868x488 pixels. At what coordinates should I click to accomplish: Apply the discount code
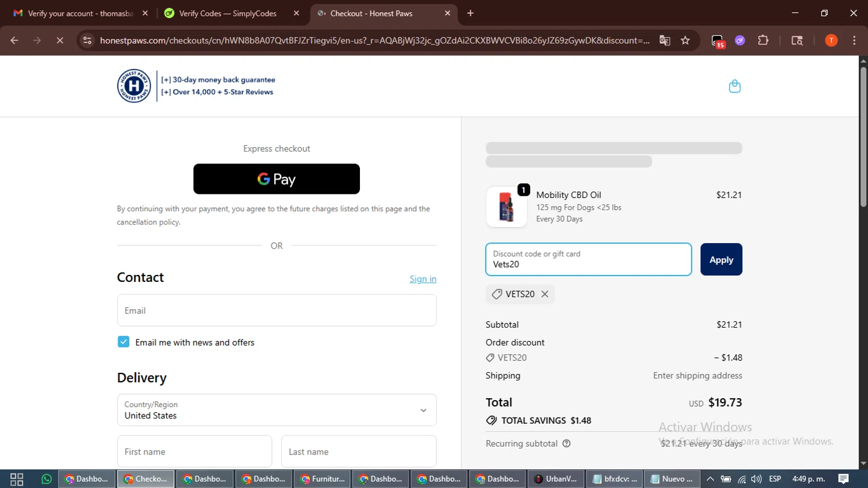click(721, 259)
